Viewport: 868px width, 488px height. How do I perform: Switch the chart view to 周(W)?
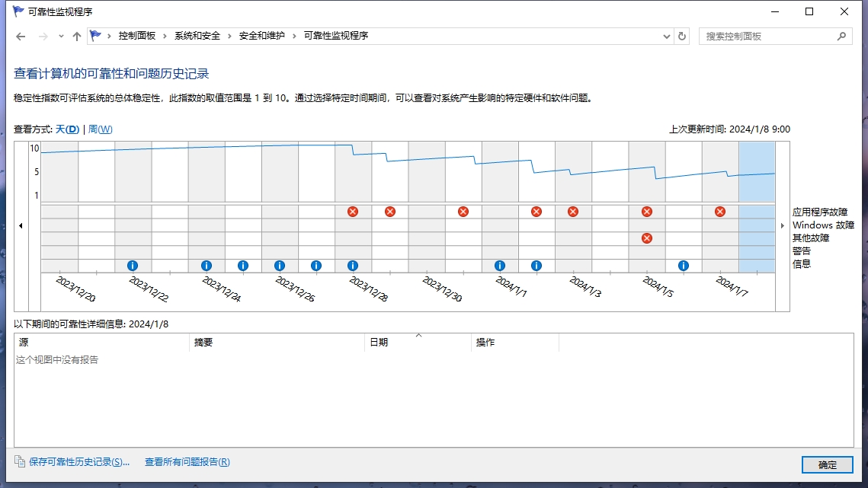coord(101,129)
